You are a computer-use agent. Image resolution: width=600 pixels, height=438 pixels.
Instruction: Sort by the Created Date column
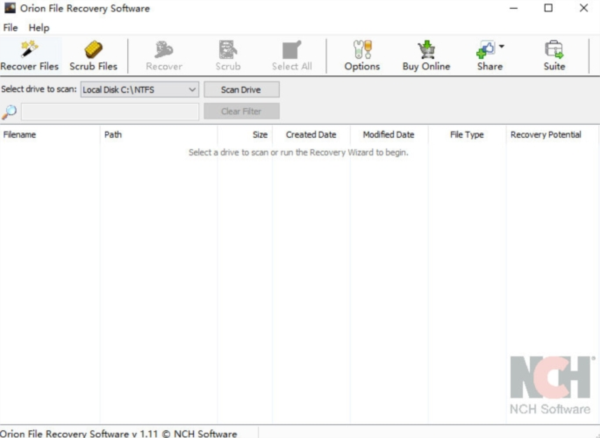tap(311, 135)
